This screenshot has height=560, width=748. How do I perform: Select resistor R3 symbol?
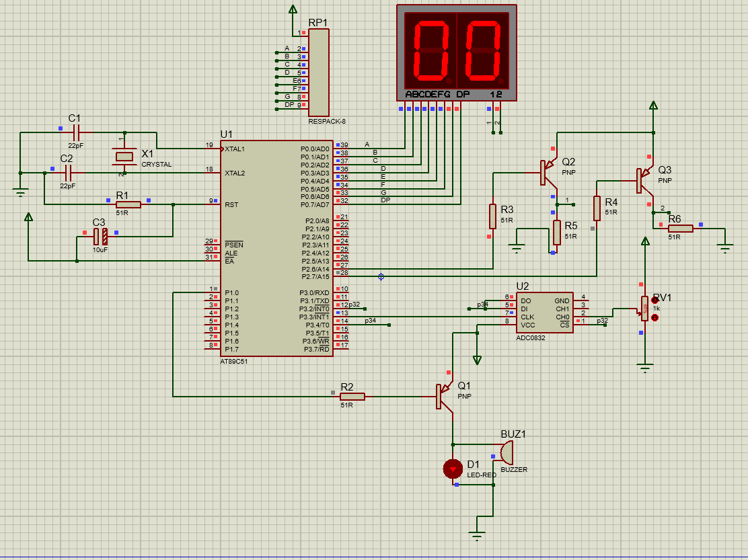[x=493, y=216]
